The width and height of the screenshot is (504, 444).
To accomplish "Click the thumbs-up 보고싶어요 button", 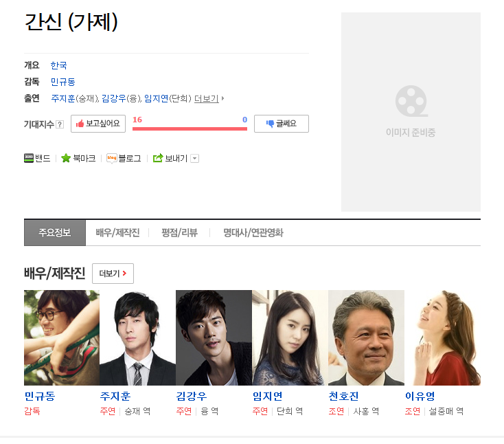I will (98, 124).
